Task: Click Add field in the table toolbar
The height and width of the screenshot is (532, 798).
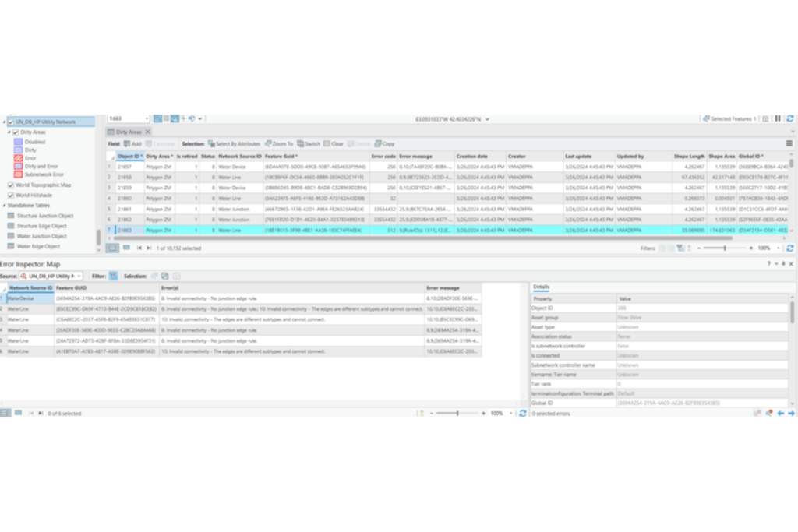Action: [132, 144]
